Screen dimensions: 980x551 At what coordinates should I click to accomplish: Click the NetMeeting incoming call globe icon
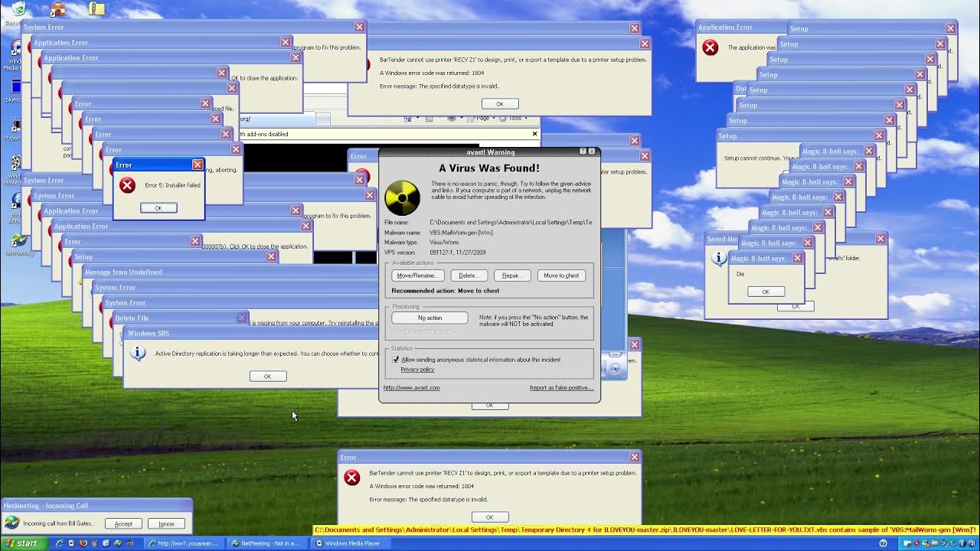tap(11, 523)
